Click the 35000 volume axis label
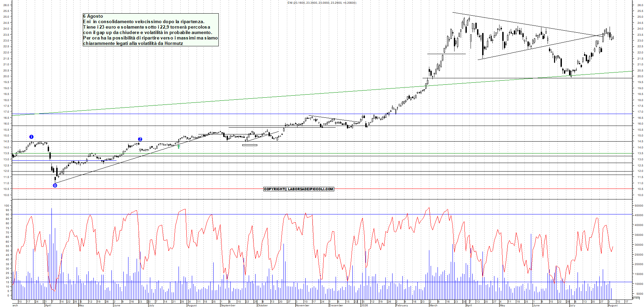This screenshot has height=307, width=644. coord(639,235)
